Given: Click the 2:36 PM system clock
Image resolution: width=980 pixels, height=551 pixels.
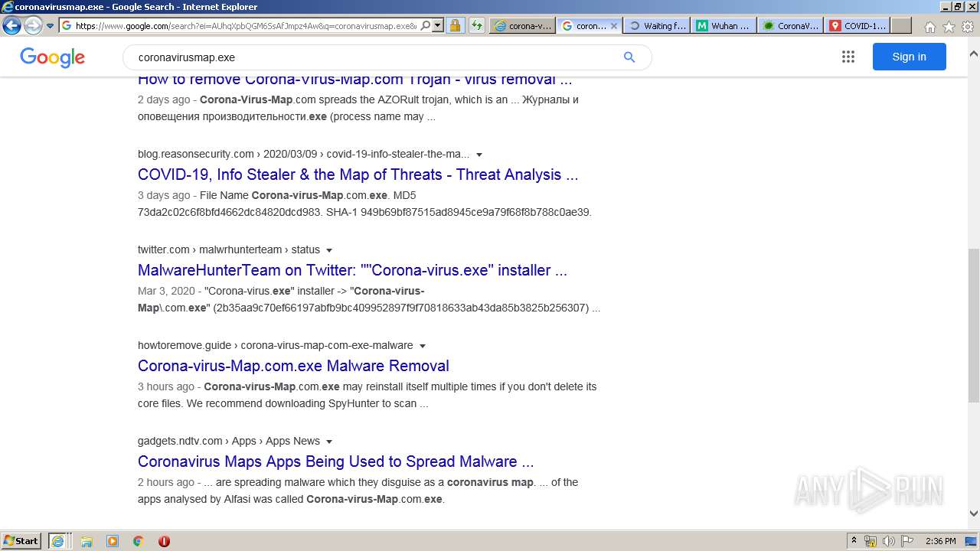Looking at the screenshot, I should (940, 541).
